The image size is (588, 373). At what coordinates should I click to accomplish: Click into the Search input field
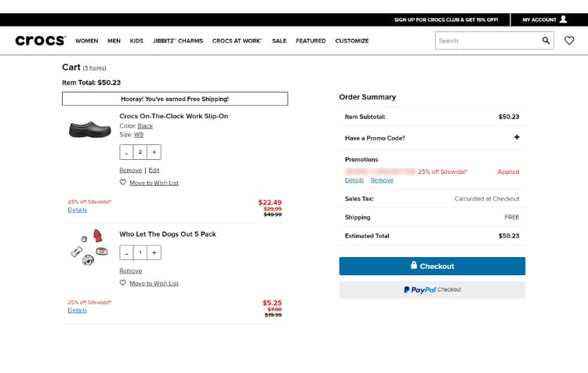point(488,41)
